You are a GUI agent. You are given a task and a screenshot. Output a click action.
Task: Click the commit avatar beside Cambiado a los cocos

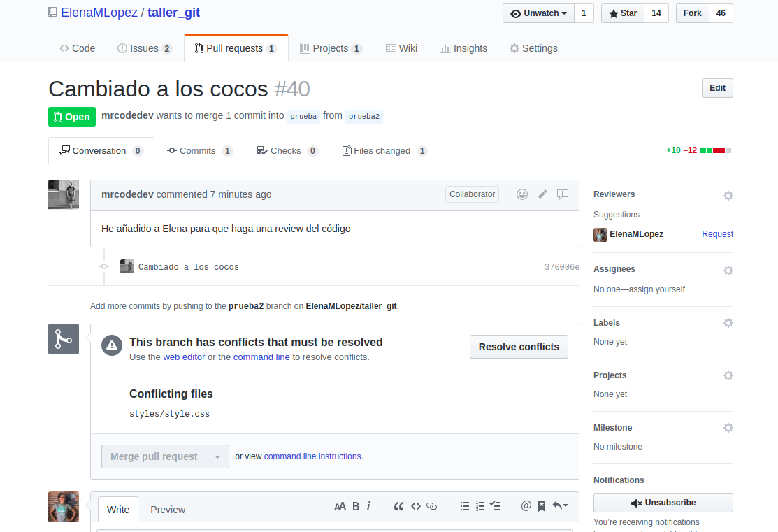pyautogui.click(x=127, y=266)
